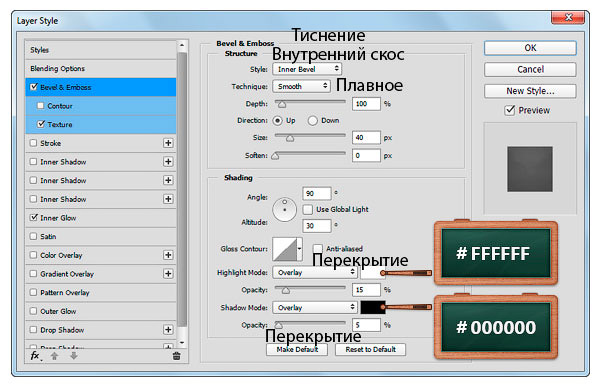Check the Use Global Light box

tap(308, 209)
